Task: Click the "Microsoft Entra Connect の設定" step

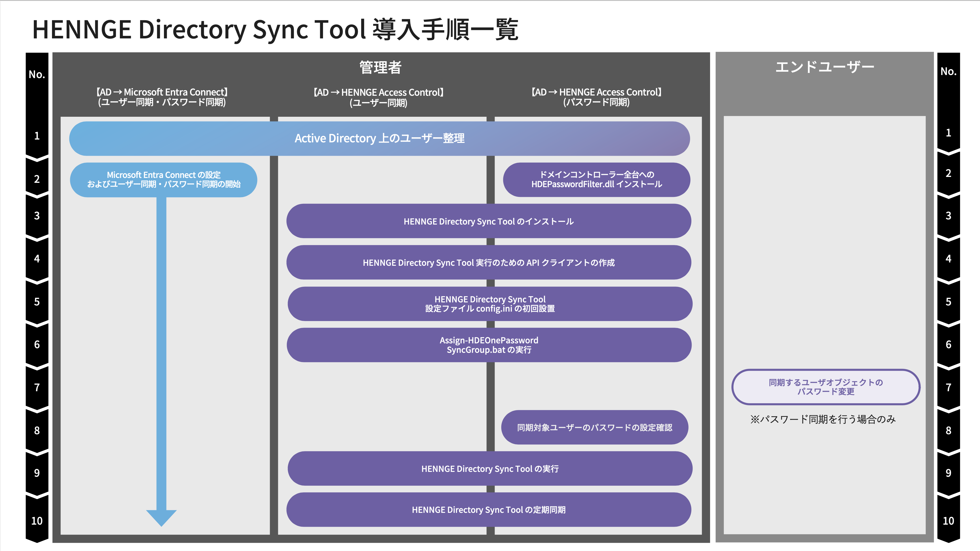Action: tap(164, 179)
